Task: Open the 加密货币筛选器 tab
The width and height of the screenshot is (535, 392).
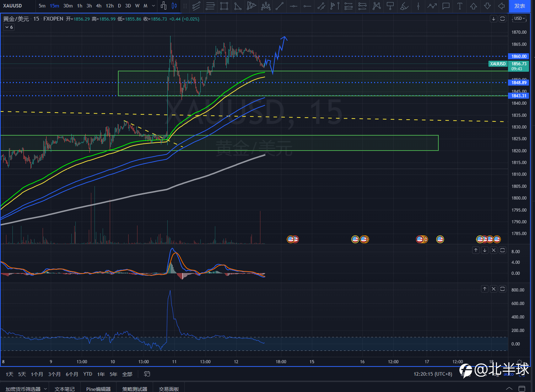Action: [23, 389]
